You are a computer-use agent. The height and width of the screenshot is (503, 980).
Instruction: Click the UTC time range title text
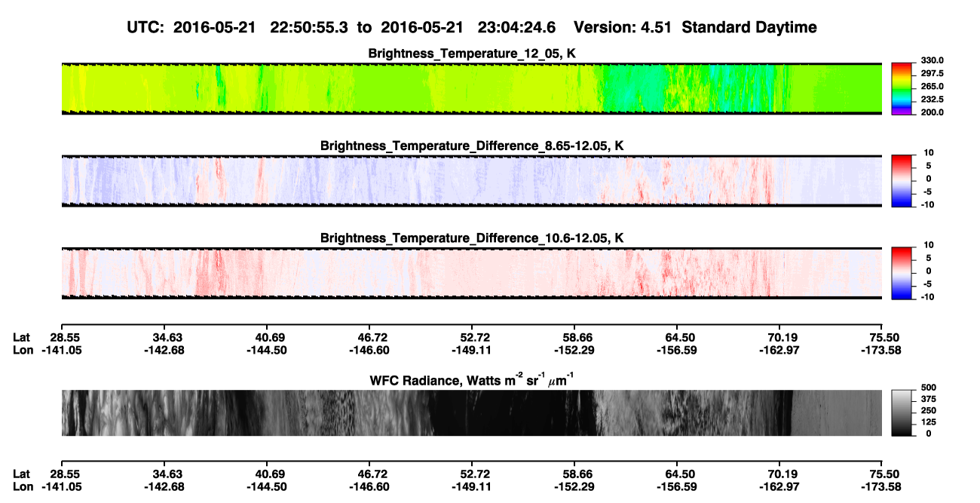pos(472,28)
